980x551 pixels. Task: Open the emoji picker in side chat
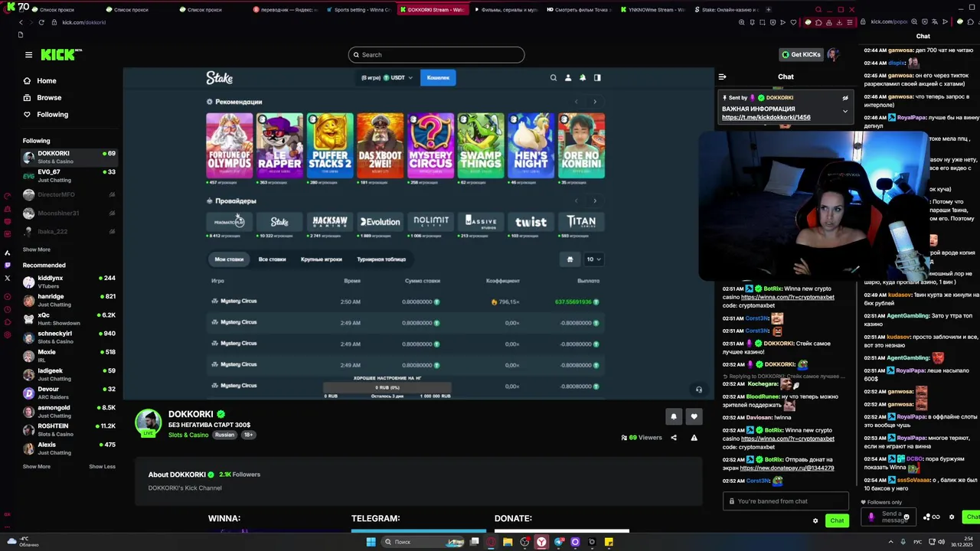pyautogui.click(x=906, y=517)
